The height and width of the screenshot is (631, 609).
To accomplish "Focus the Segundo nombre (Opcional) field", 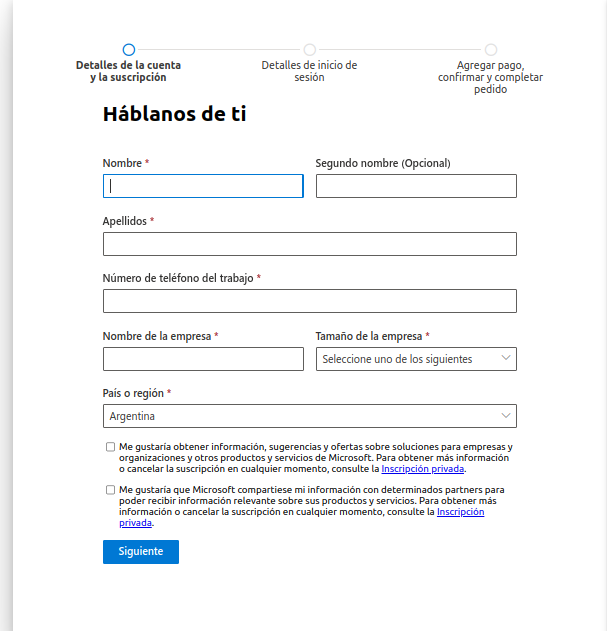I will [416, 186].
